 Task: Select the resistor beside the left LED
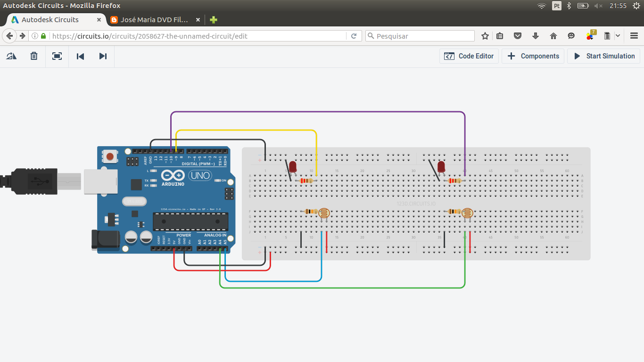click(x=306, y=181)
